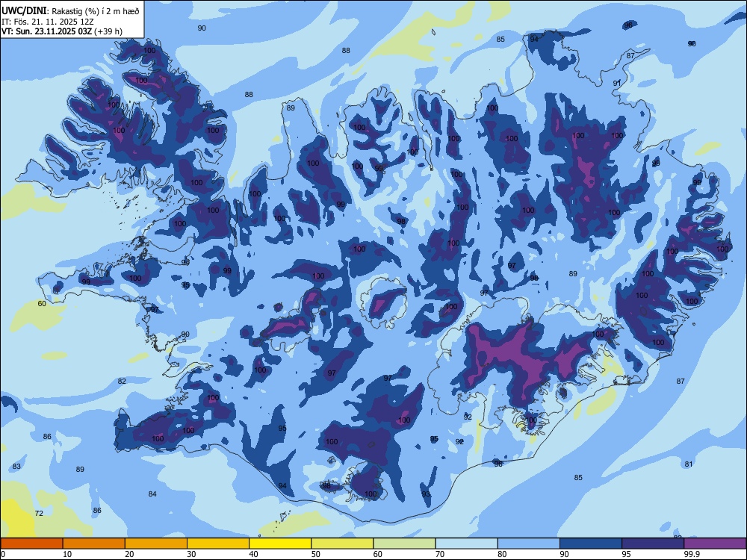Click the dark orange 0–10 legend swatch

[x=31, y=544]
